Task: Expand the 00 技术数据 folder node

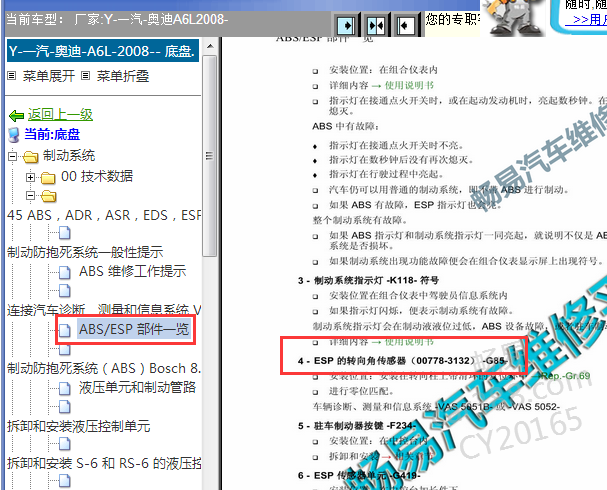Action: pyautogui.click(x=30, y=177)
